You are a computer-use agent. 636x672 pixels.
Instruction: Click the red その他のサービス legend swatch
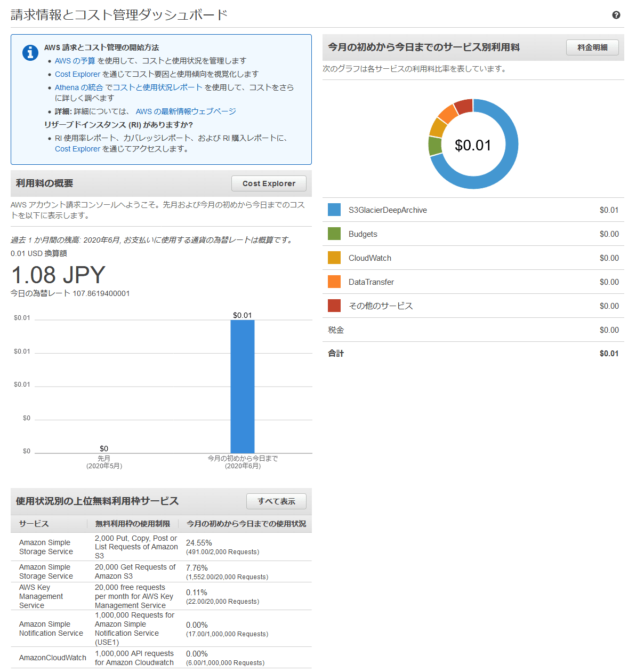click(x=334, y=306)
